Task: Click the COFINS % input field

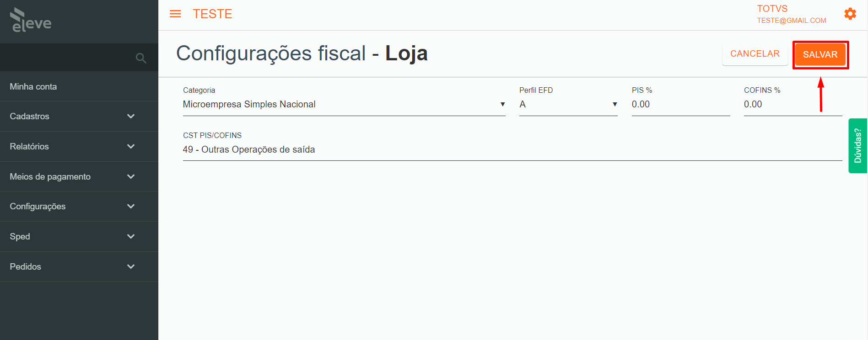Action: pos(793,105)
